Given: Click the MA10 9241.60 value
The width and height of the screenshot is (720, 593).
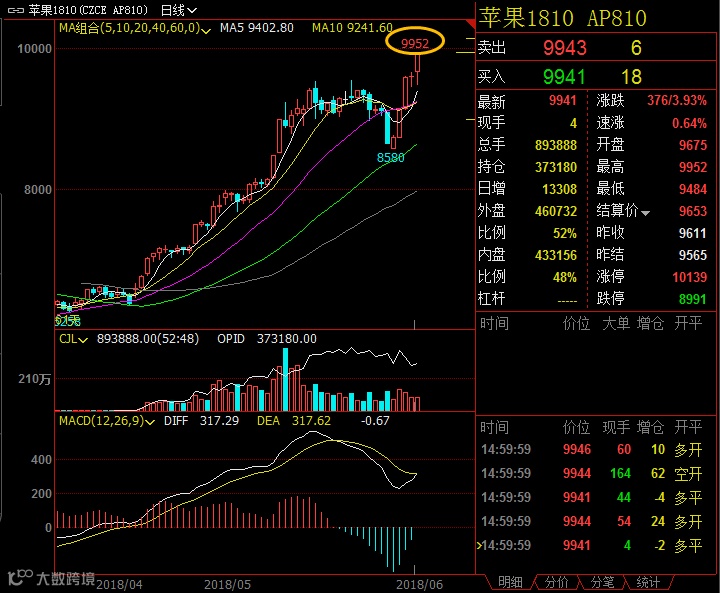Looking at the screenshot, I should click(x=352, y=28).
